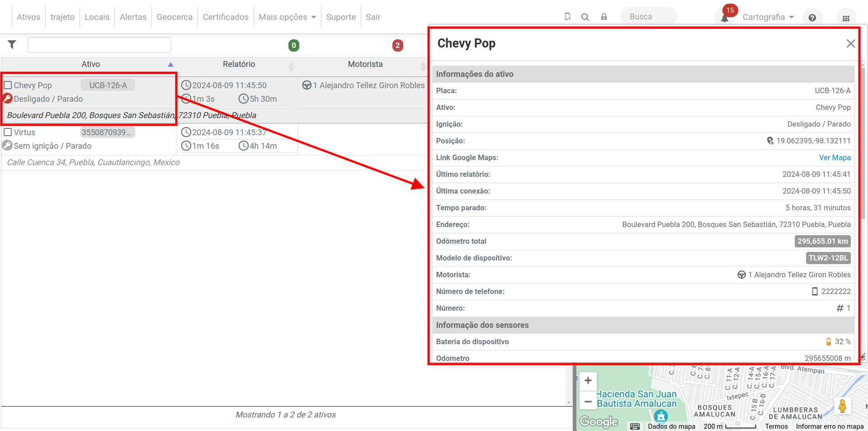
Task: Close the Chevy Pop details panel
Action: coord(850,43)
